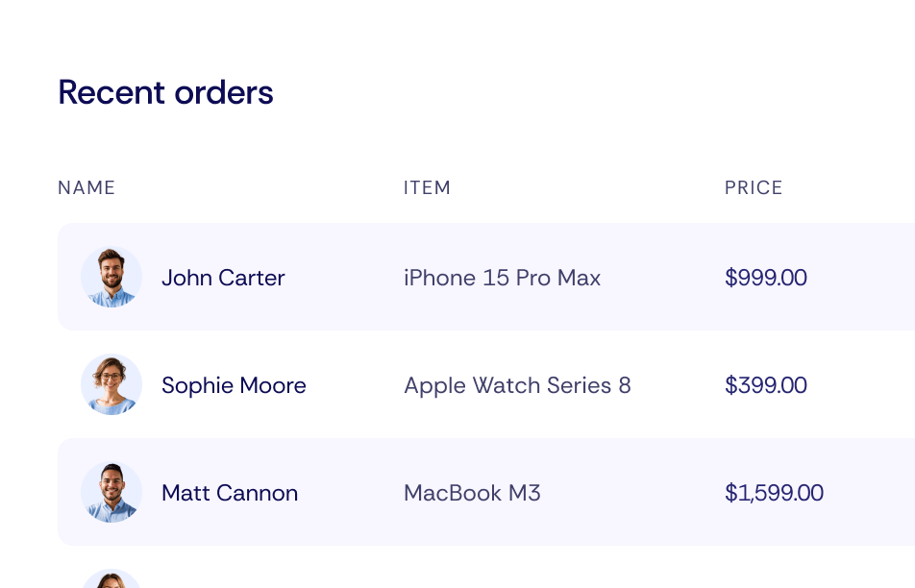Select Matt Cannon's order row
This screenshot has height=588, width=915.
point(577,492)
